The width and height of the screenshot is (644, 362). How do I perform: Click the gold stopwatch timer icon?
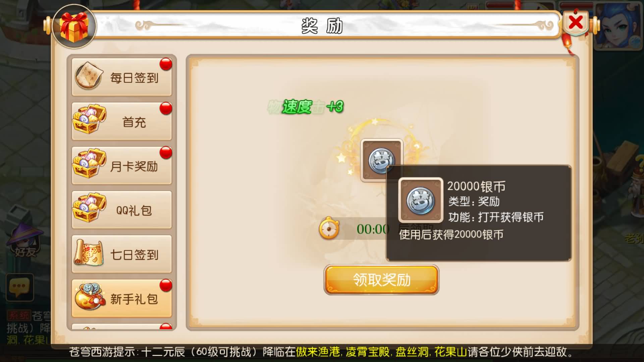(x=329, y=228)
